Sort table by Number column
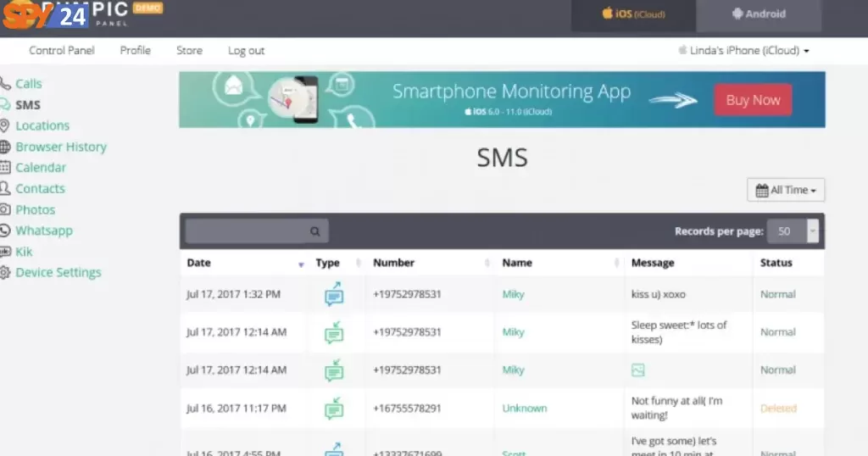The image size is (868, 456). click(x=430, y=263)
